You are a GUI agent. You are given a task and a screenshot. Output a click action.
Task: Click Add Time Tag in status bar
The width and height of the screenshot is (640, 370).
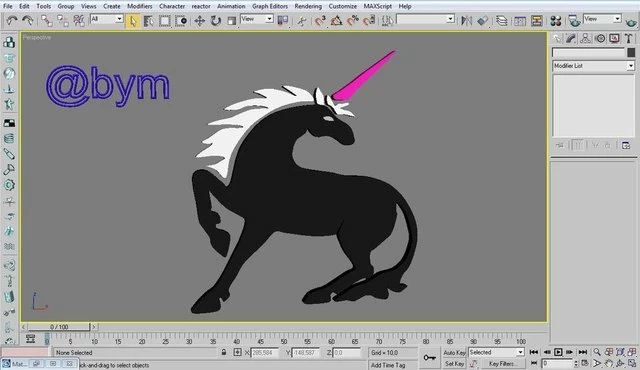(388, 365)
